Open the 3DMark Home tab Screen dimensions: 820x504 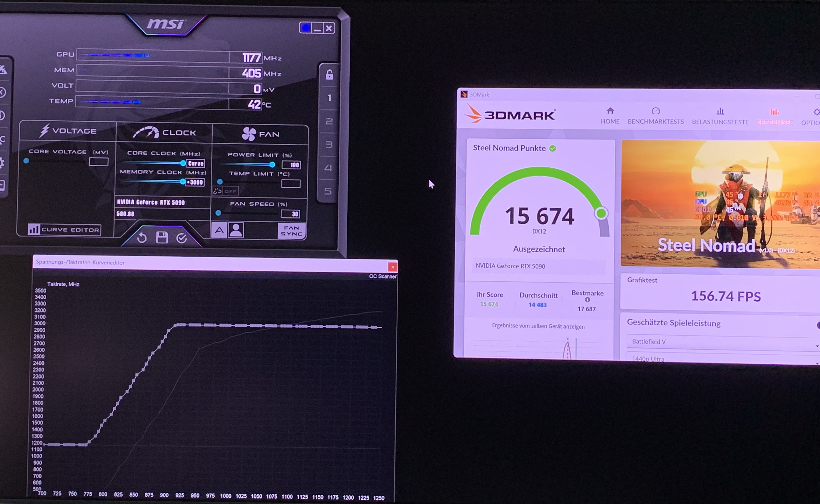610,116
